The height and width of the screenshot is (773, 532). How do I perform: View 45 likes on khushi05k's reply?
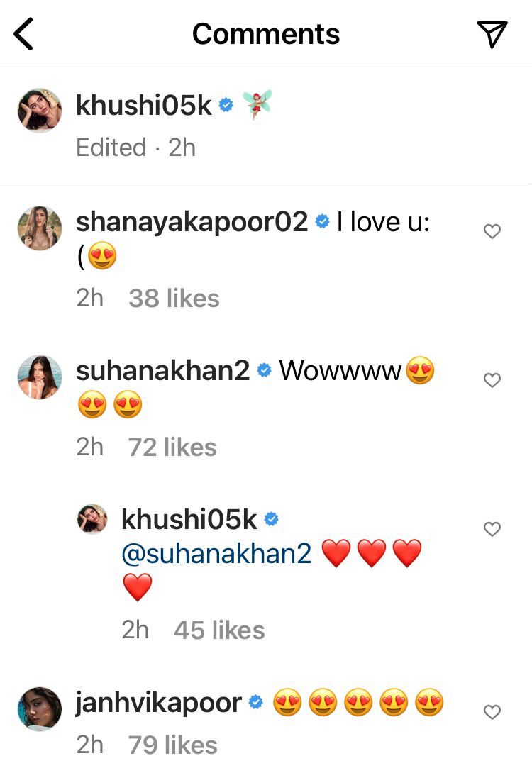click(219, 630)
